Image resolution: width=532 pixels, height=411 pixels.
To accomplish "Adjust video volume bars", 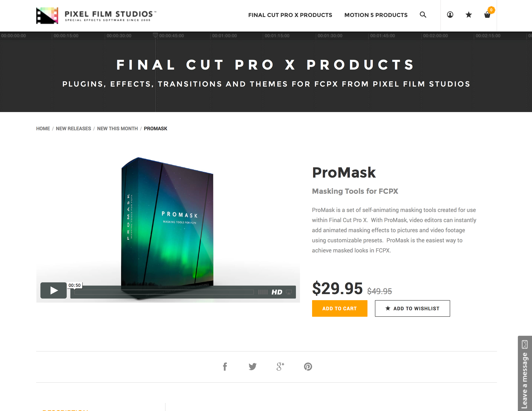I will coord(263,292).
